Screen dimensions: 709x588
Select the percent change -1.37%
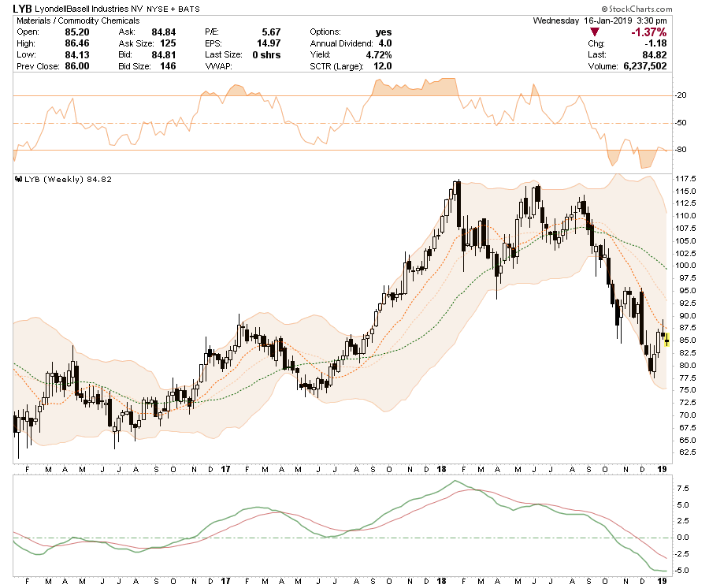pyautogui.click(x=649, y=32)
